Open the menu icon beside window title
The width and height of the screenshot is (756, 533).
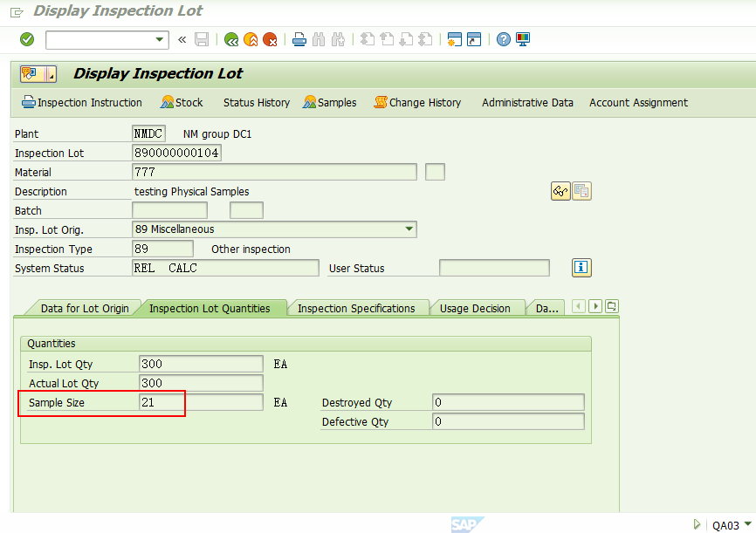click(x=17, y=12)
